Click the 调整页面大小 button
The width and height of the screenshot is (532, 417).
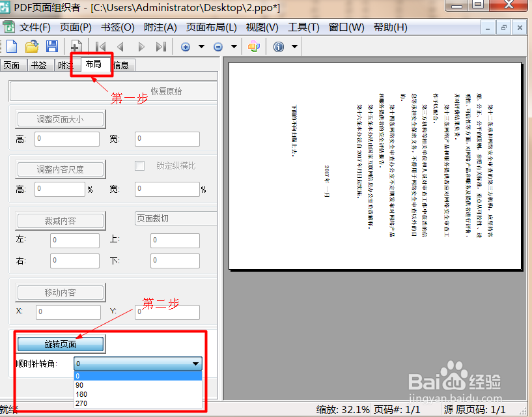[x=61, y=119]
